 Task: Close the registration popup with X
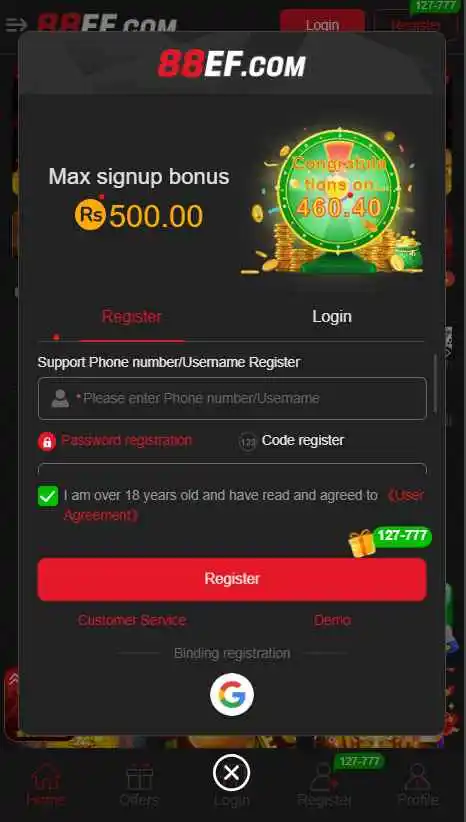point(232,772)
